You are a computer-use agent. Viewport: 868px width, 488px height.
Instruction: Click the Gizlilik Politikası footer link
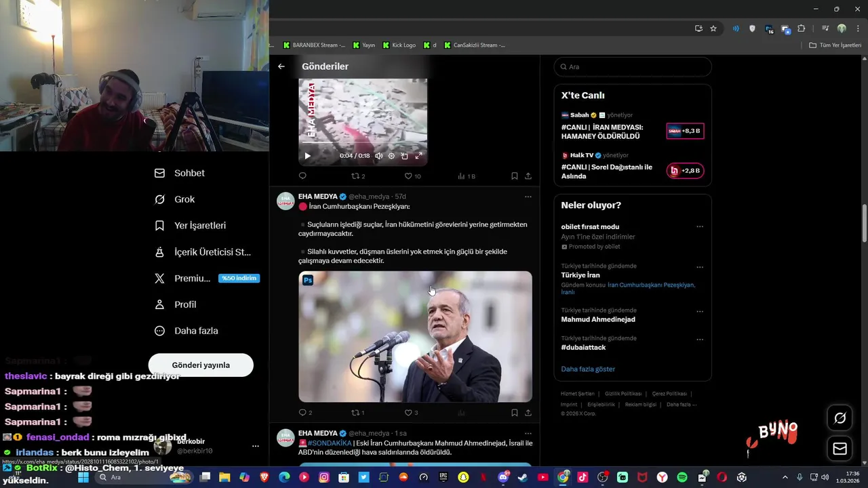click(x=623, y=394)
